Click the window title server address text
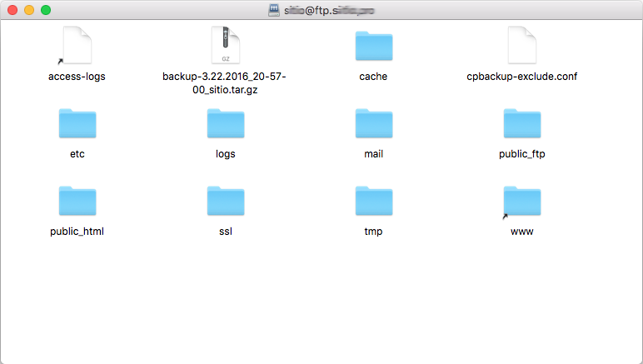 329,11
